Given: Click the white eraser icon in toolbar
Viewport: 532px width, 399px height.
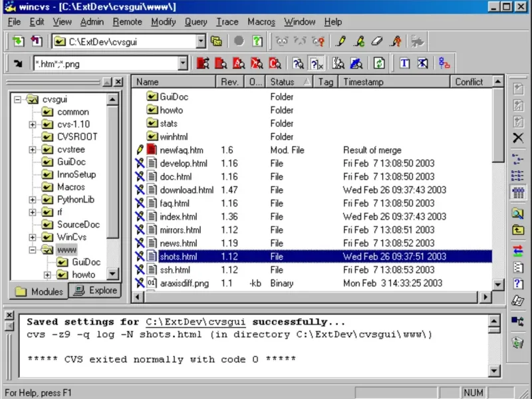Looking at the screenshot, I should [x=376, y=41].
